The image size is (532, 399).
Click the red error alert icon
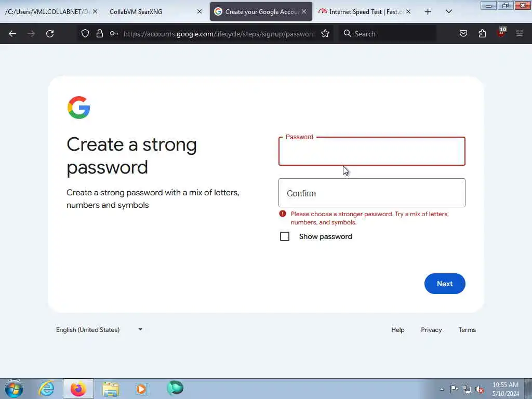click(283, 214)
